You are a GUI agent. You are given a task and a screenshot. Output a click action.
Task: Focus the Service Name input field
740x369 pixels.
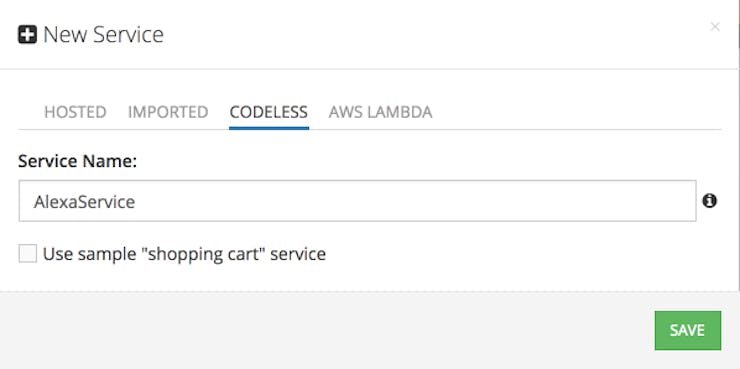357,201
